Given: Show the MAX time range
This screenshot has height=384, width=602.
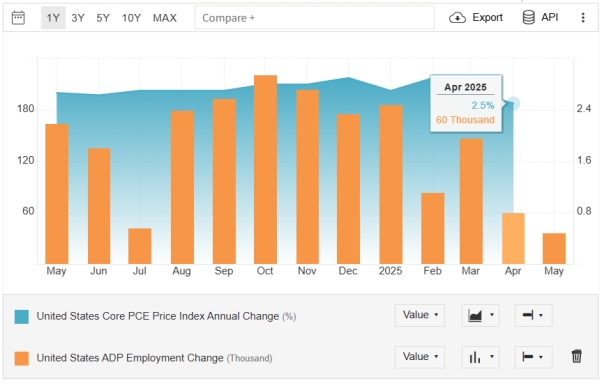Looking at the screenshot, I should pos(165,18).
